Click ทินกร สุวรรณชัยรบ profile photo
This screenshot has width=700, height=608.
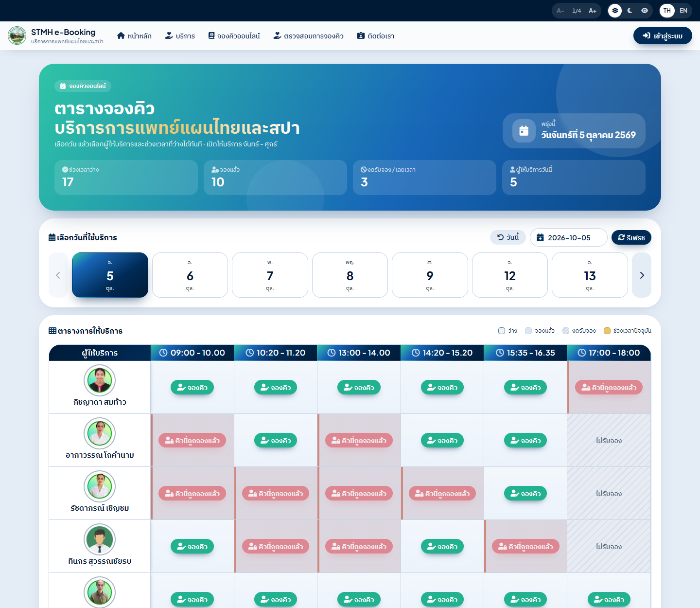[x=100, y=539]
